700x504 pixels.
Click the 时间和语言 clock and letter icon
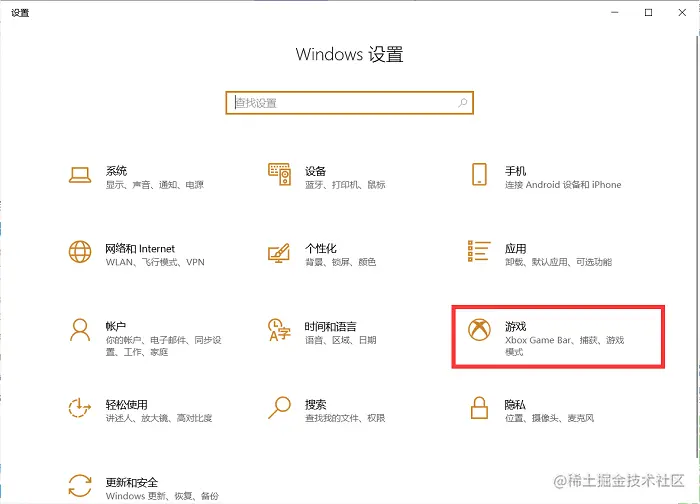[x=279, y=330]
